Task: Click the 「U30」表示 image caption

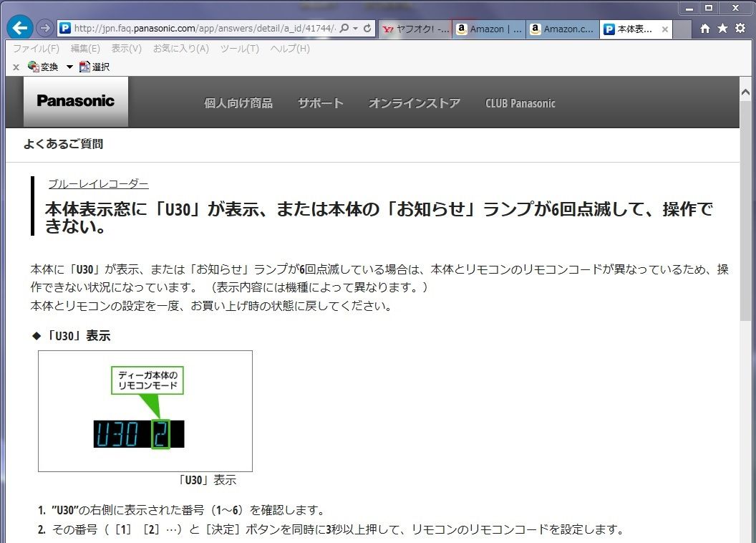Action: click(x=206, y=480)
